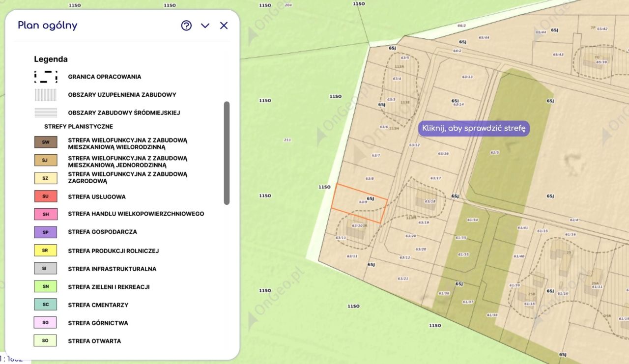Click the Obszary uzupełnienia zabudowy hatch symbol
This screenshot has width=629, height=364.
46,95
